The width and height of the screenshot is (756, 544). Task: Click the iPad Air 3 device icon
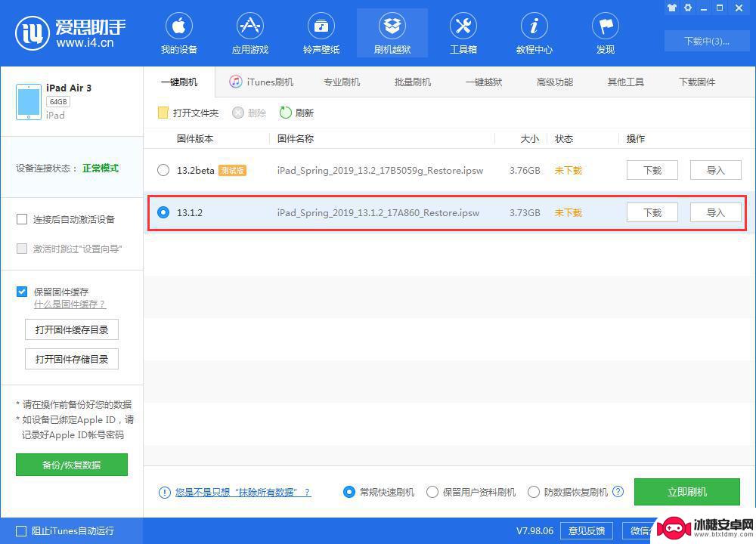click(x=29, y=102)
